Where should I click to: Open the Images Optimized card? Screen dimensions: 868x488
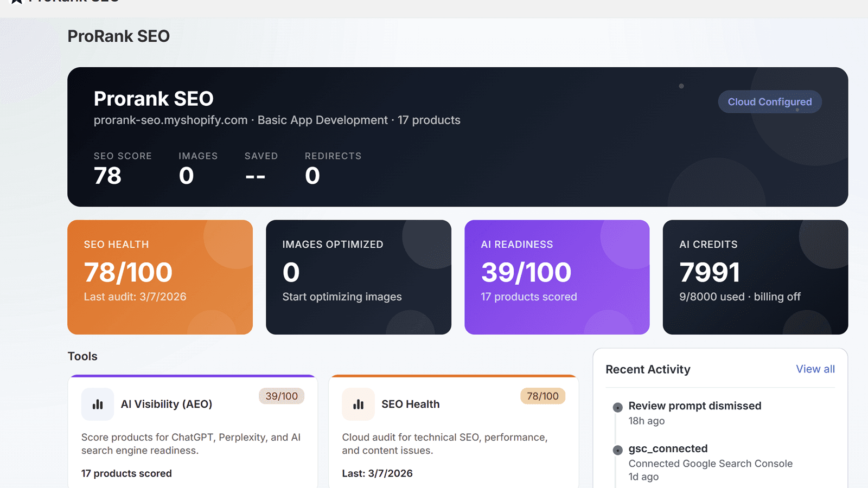tap(359, 277)
